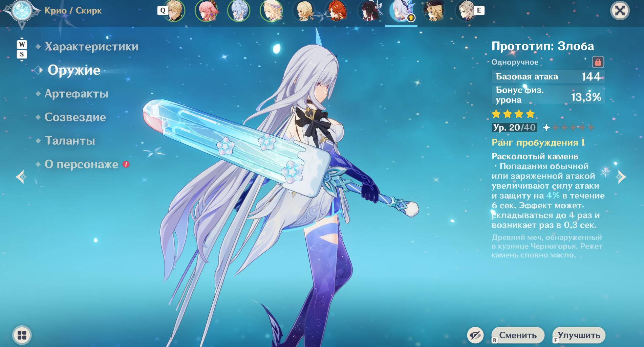The image size is (644, 347).
Task: Click the Ур. 20/40 level indicator
Action: pyautogui.click(x=514, y=128)
